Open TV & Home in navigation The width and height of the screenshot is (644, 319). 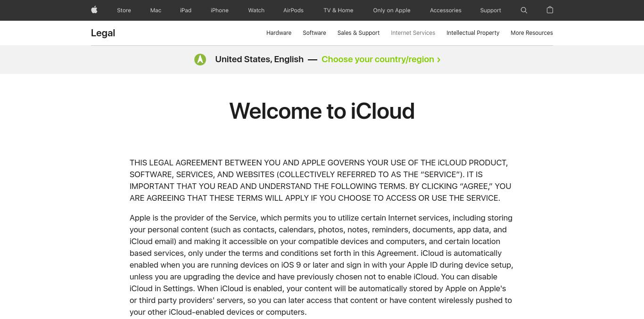[339, 10]
